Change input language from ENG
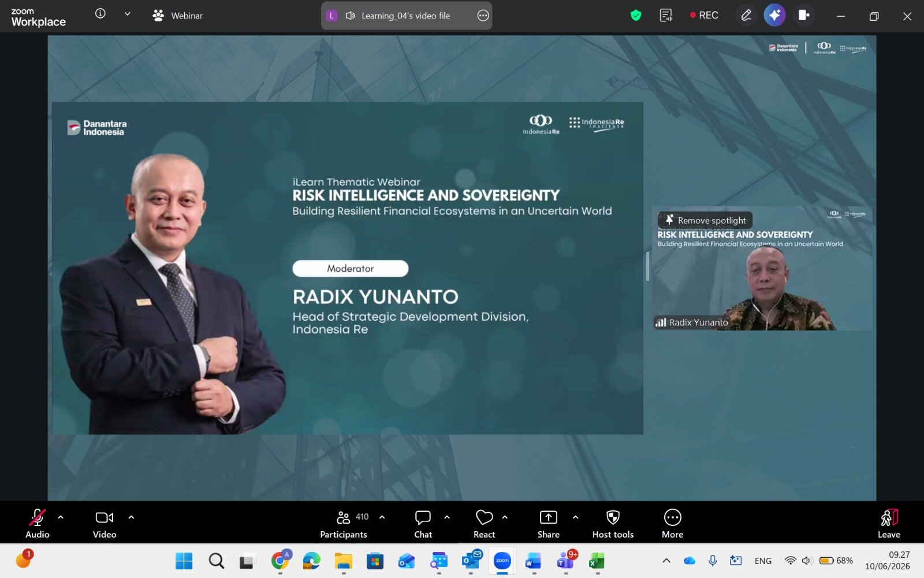This screenshot has width=924, height=578. click(x=763, y=561)
